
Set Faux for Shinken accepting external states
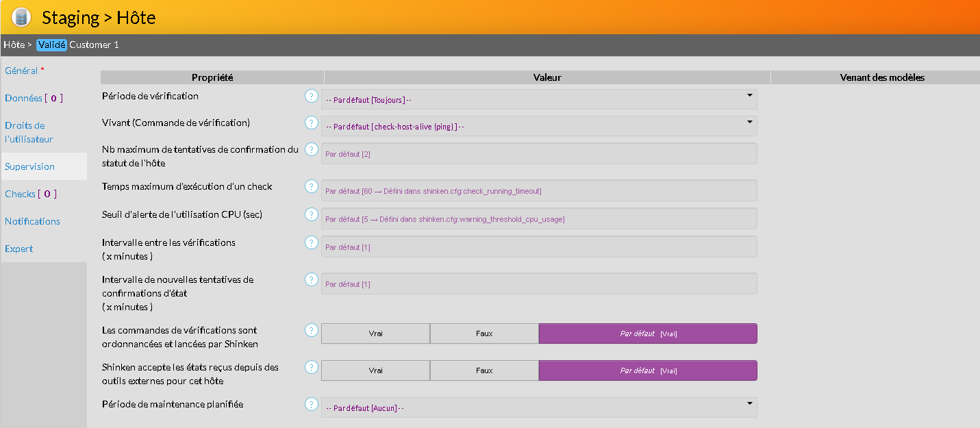(x=484, y=370)
